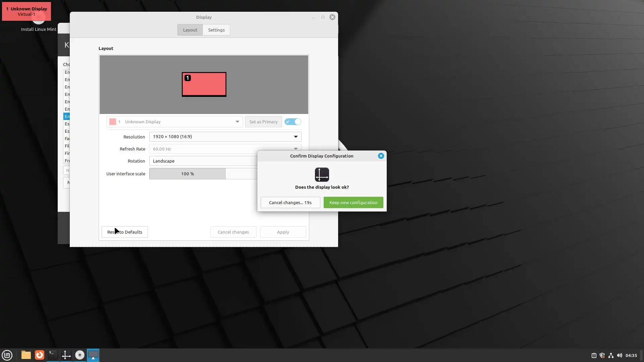
Task: Select the 100 % interface scale option
Action: [187, 174]
